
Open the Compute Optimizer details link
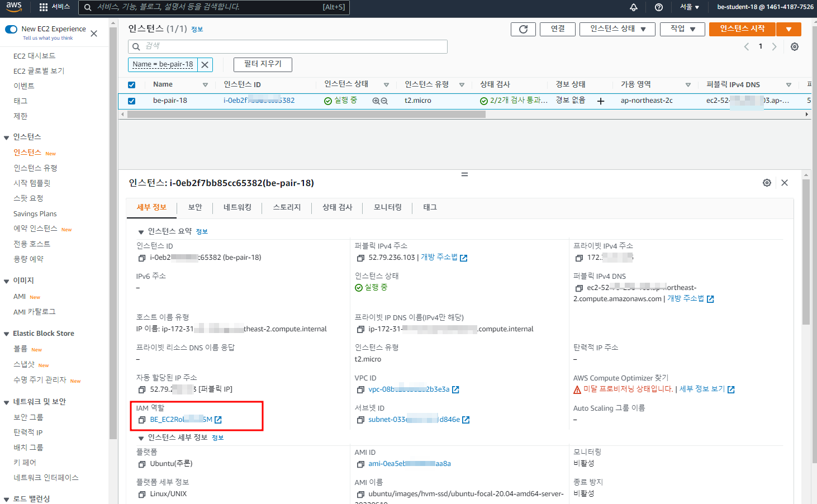pyautogui.click(x=707, y=389)
